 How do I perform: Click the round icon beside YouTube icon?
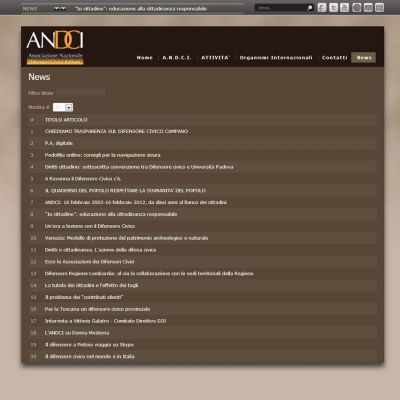tap(357, 7)
